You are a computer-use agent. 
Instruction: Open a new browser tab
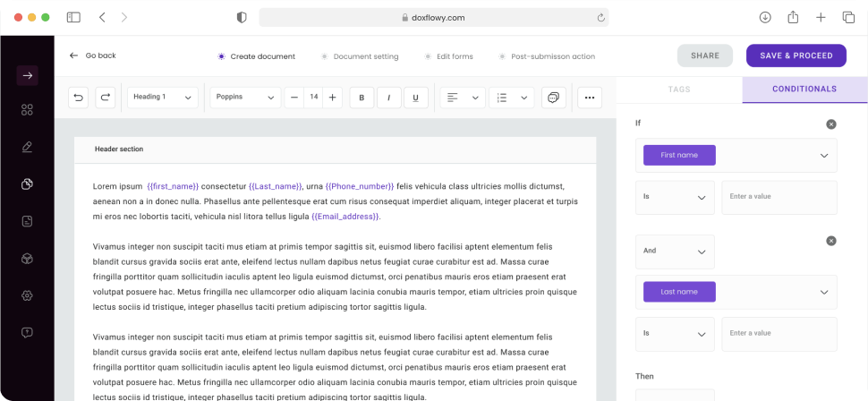[821, 17]
